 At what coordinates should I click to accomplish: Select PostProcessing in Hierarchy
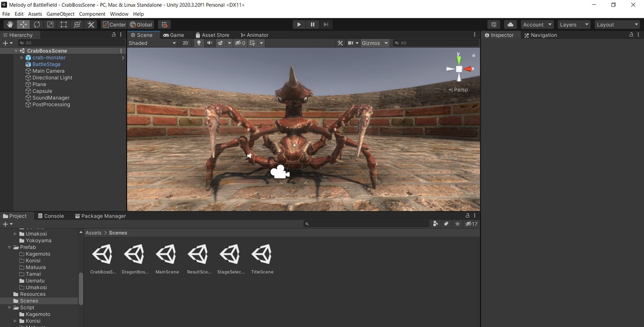(x=51, y=104)
